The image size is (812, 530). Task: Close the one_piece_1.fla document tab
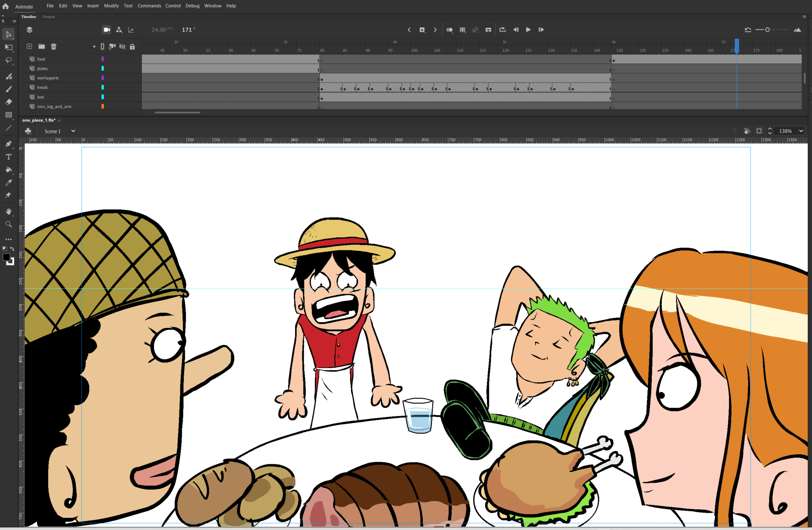pyautogui.click(x=59, y=120)
